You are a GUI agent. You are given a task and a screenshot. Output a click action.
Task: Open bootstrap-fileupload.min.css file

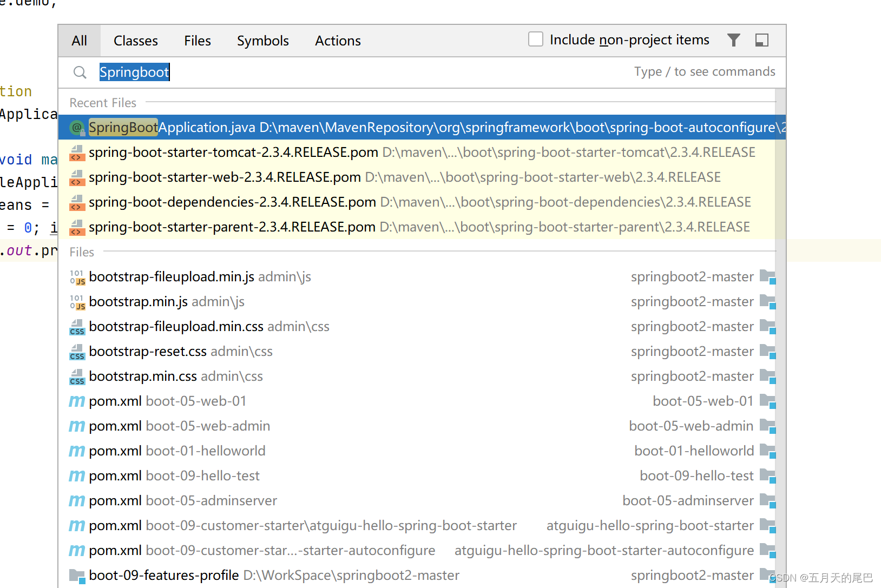click(416, 326)
